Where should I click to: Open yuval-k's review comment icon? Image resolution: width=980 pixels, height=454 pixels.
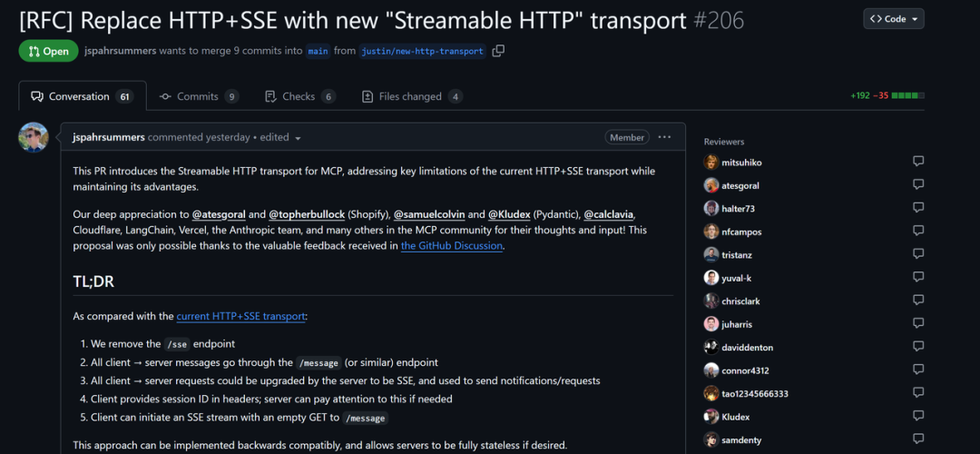tap(918, 277)
